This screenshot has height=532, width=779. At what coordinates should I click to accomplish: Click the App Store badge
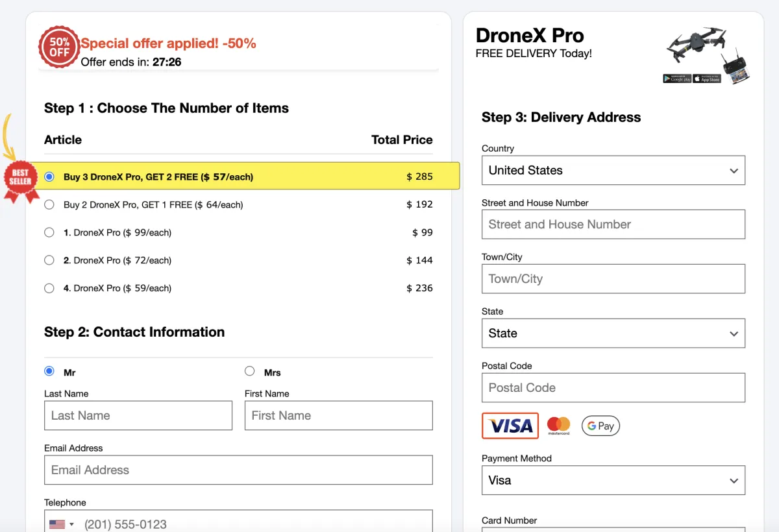click(707, 79)
